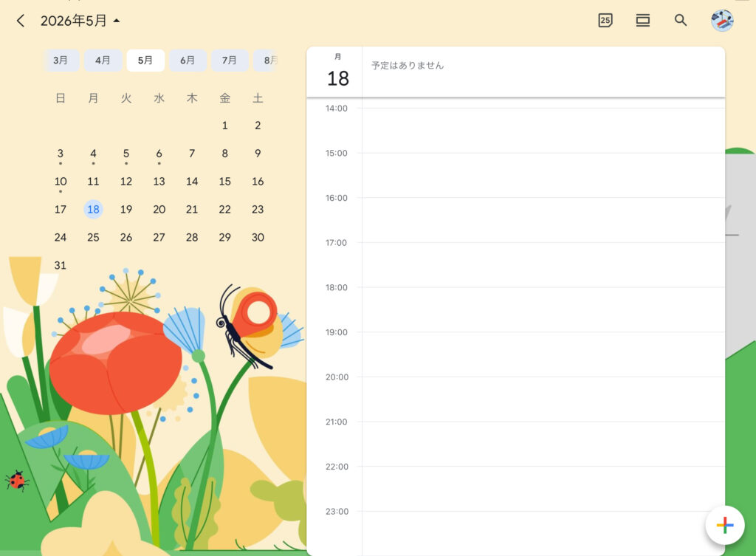
Task: Open the account profile avatar
Action: point(722,20)
